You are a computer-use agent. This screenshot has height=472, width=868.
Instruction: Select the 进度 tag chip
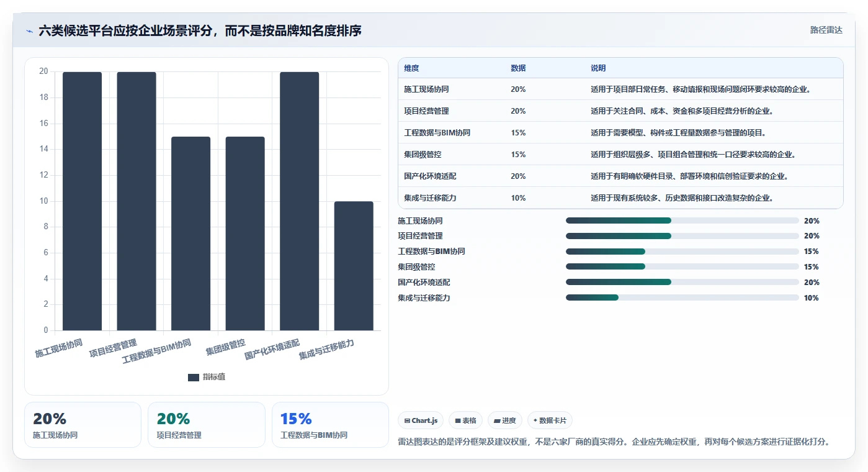coord(505,420)
